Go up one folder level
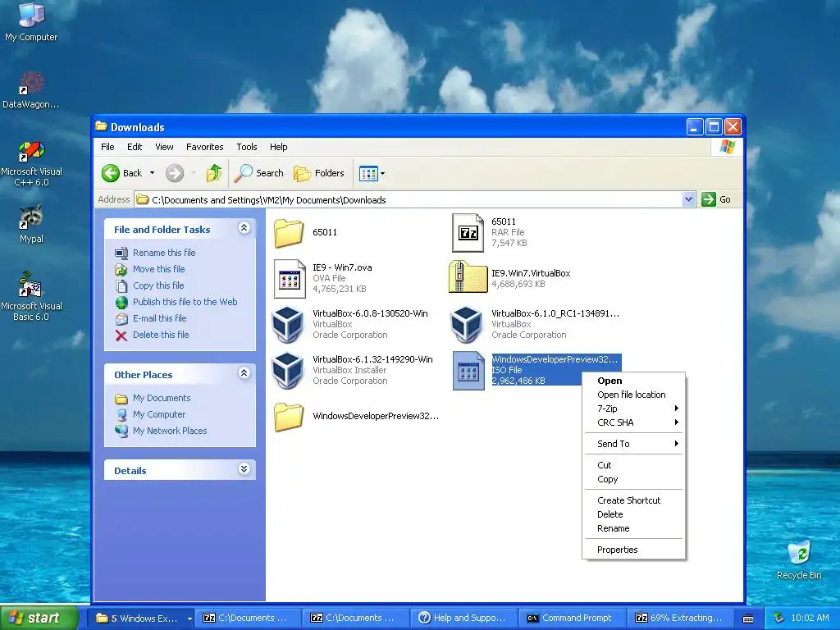 click(214, 173)
